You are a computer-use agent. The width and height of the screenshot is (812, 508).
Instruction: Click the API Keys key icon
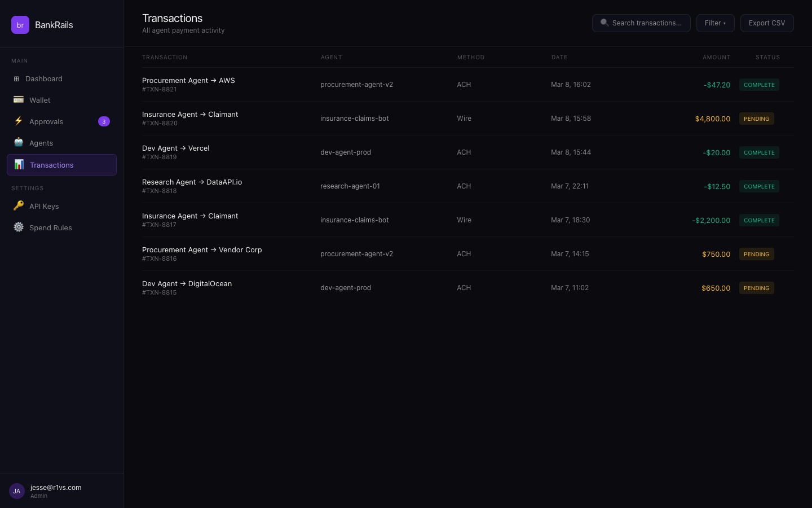point(19,206)
